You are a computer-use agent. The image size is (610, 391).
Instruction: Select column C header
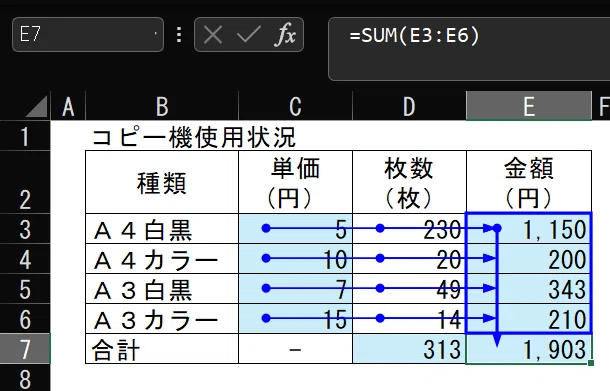click(295, 106)
